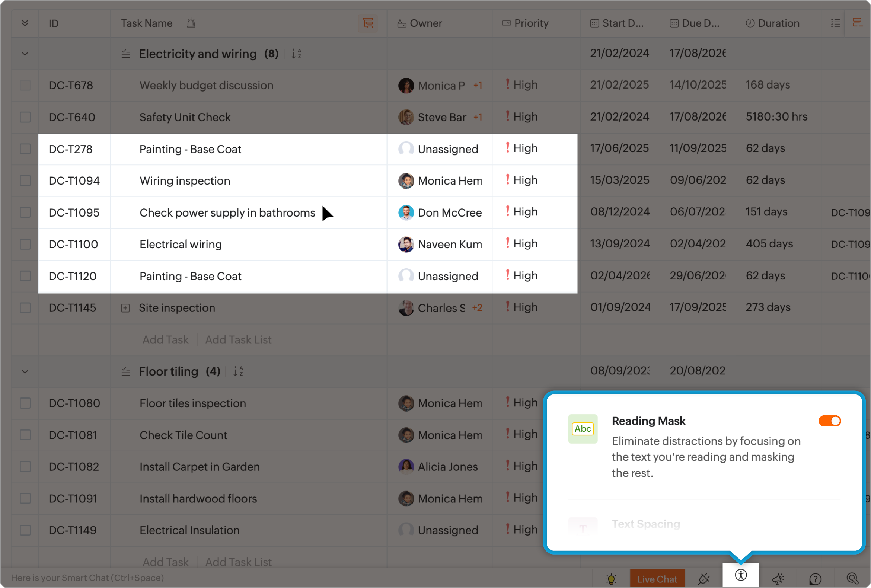Open the help question mark icon
The image size is (871, 588).
[815, 579]
